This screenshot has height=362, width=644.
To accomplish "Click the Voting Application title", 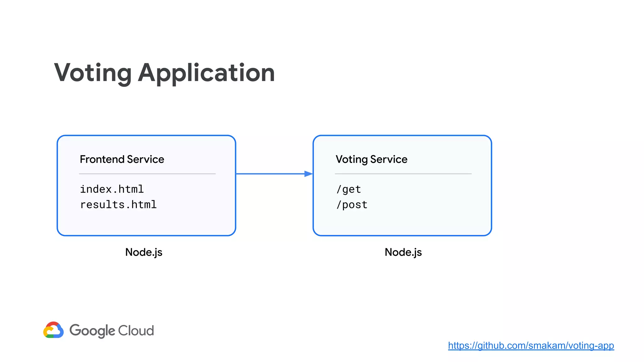I will pos(164,73).
